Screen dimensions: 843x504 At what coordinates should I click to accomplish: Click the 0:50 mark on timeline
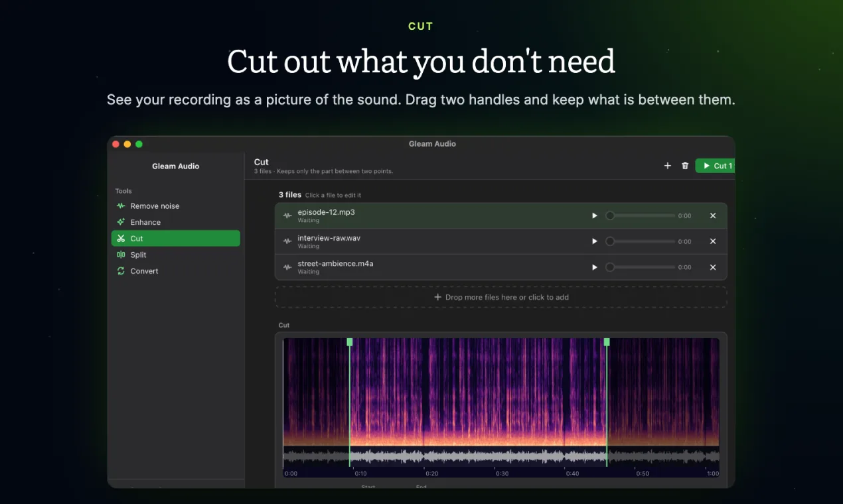pyautogui.click(x=643, y=473)
